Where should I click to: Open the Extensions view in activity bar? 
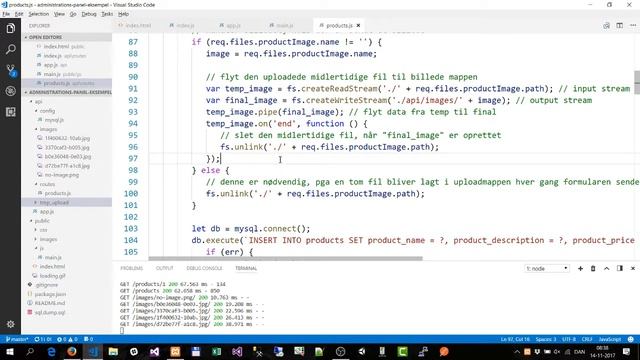[11, 112]
